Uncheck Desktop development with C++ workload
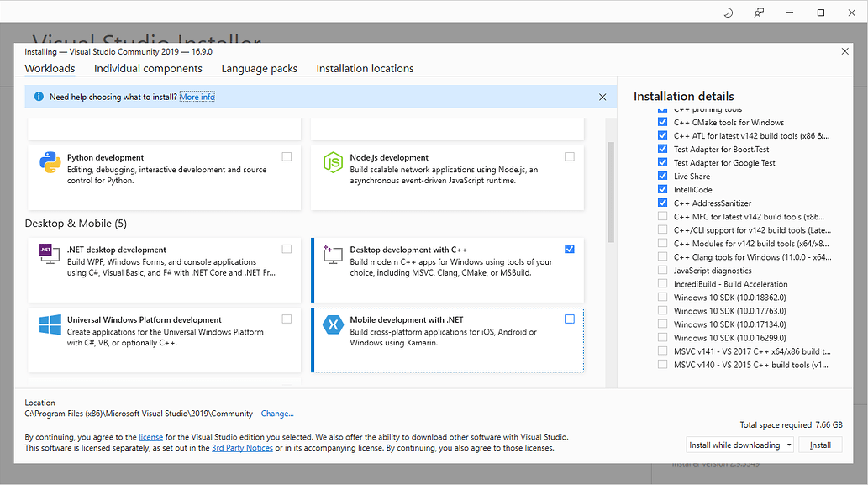 click(570, 249)
